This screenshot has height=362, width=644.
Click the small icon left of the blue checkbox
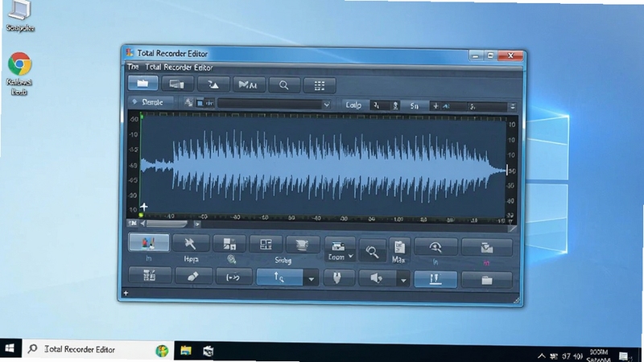188,102
